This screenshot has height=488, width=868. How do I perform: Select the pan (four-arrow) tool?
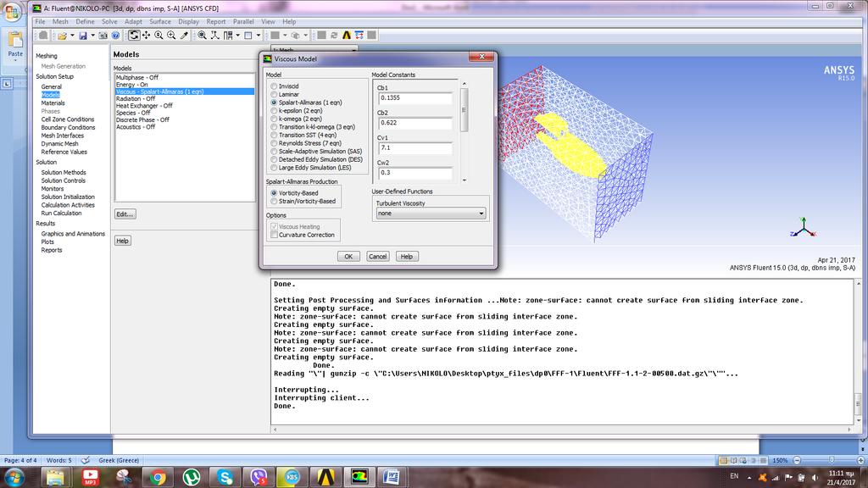pyautogui.click(x=146, y=36)
